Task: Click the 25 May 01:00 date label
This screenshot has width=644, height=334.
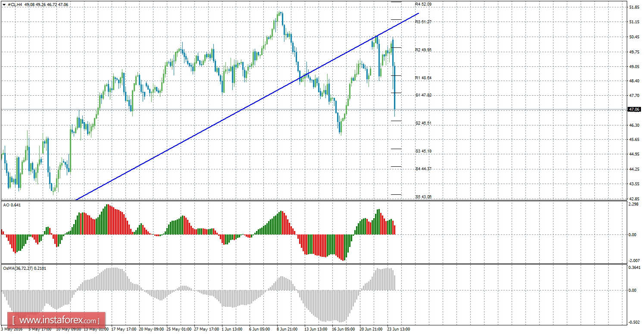Action: point(179,329)
